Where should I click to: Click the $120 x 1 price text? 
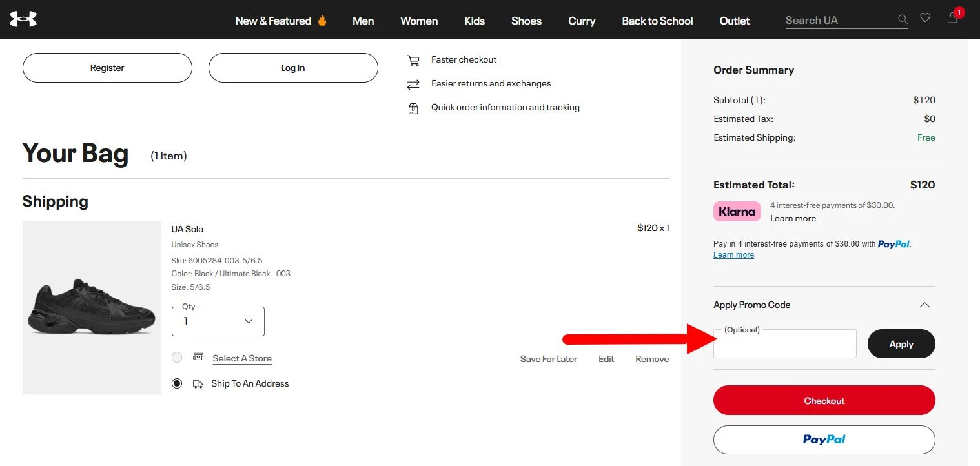pos(653,228)
